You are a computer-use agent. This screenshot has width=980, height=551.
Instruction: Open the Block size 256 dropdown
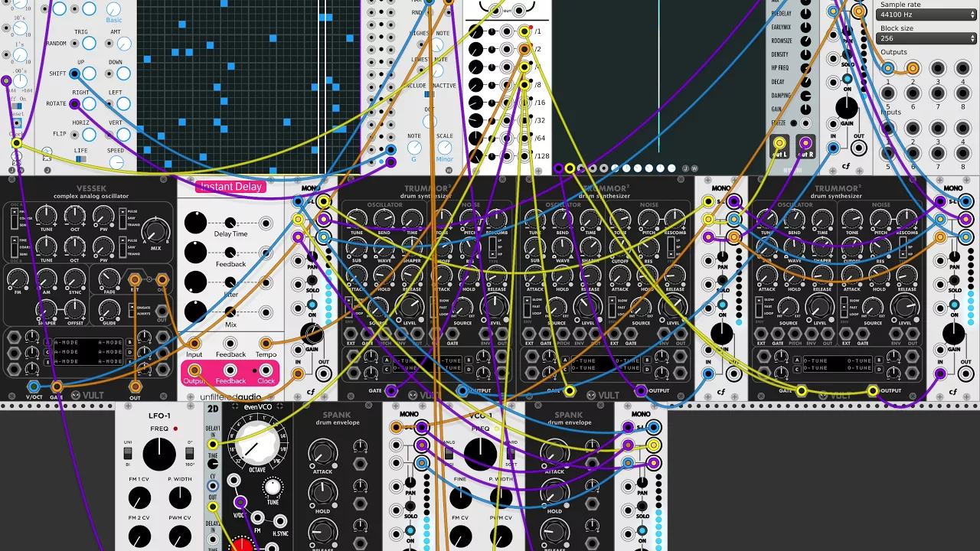point(927,38)
